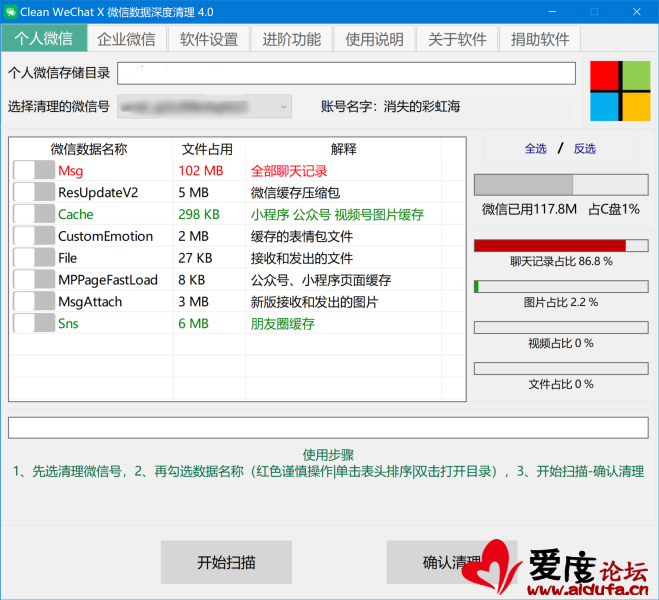This screenshot has width=659, height=600.
Task: Click the 接收和发出的文件 description
Action: [302, 258]
